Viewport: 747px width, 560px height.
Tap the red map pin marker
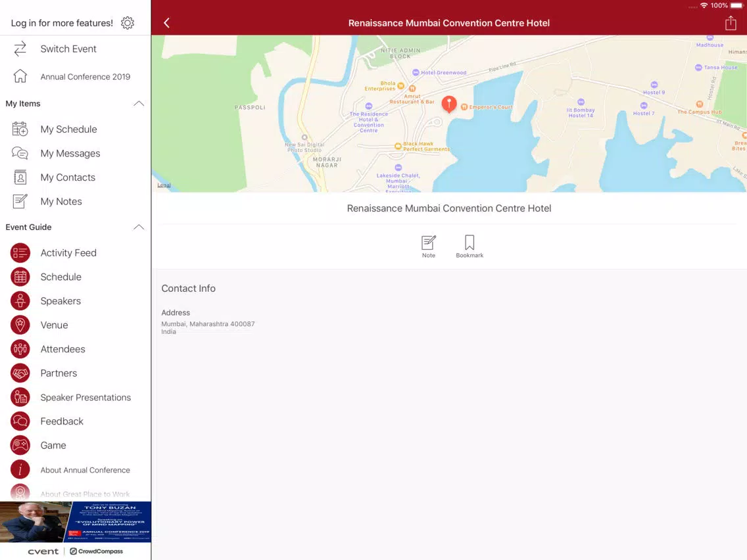(448, 104)
